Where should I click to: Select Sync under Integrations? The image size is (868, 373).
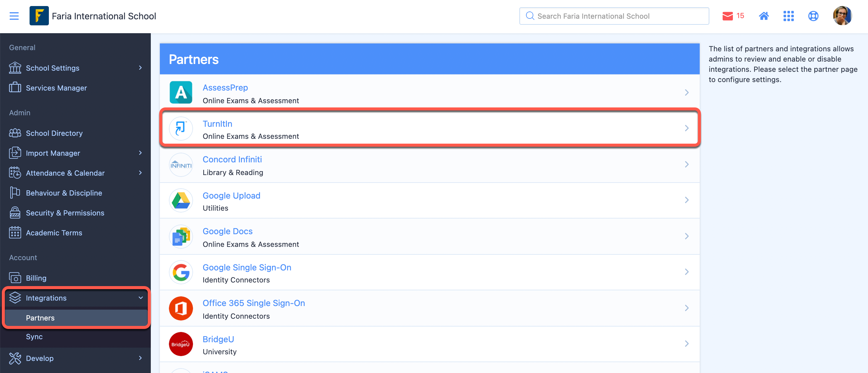pyautogui.click(x=34, y=336)
